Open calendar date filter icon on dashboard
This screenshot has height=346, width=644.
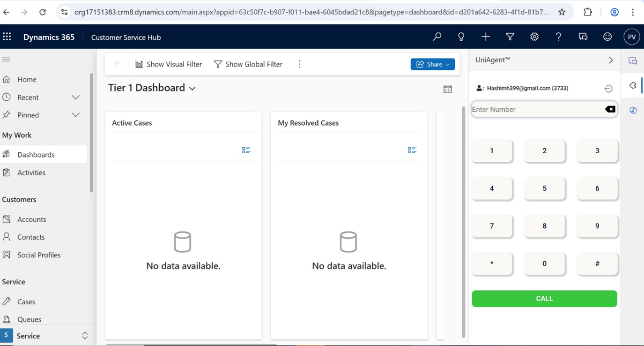[448, 89]
